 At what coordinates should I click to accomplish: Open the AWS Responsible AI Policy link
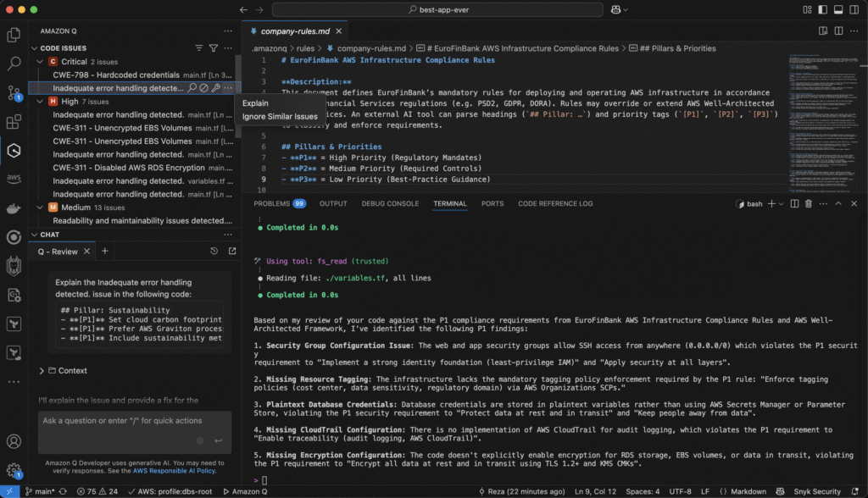[175, 471]
